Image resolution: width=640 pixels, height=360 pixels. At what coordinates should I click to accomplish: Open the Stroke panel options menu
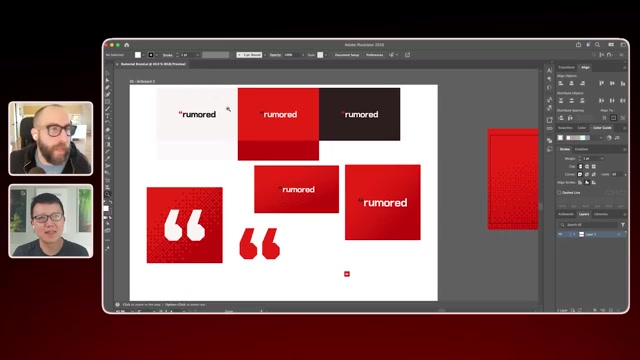coord(624,149)
